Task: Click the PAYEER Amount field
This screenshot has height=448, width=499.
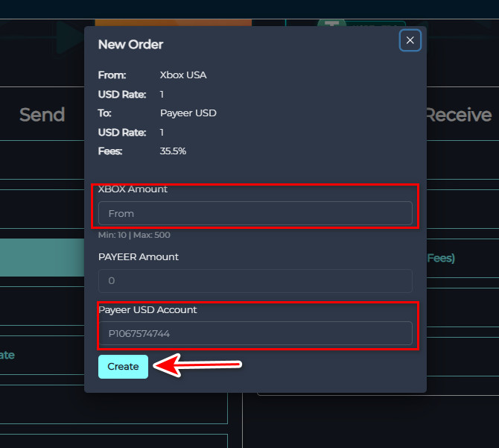Action: (x=255, y=280)
